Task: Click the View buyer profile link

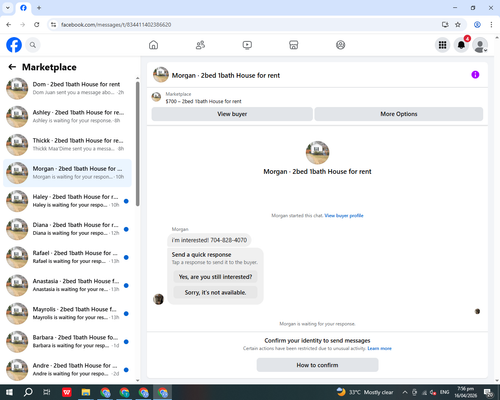Action: tap(344, 216)
